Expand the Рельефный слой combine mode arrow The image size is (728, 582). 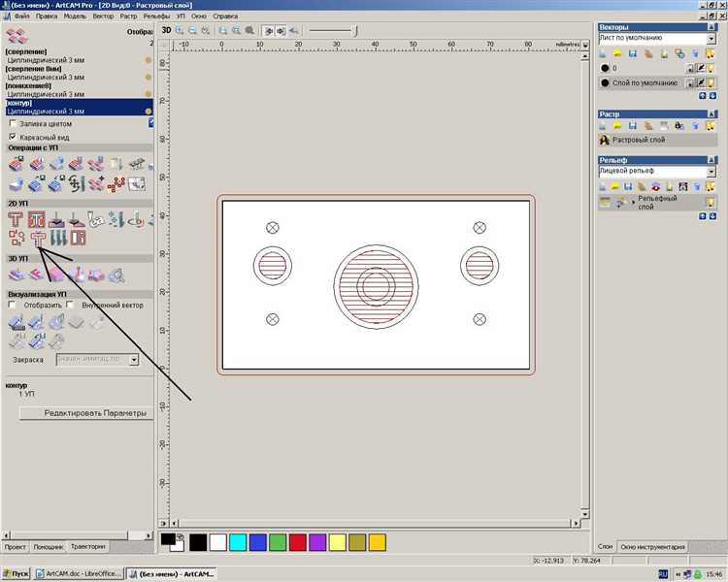point(632,203)
